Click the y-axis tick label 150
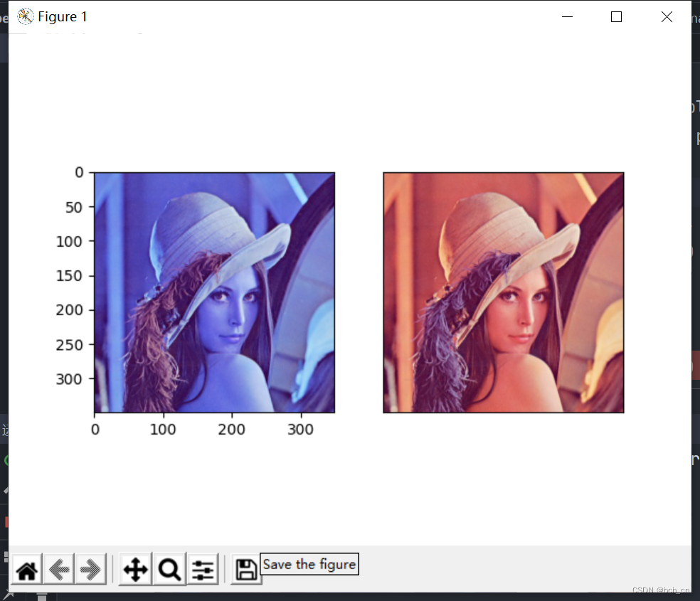The width and height of the screenshot is (700, 601). click(x=69, y=276)
